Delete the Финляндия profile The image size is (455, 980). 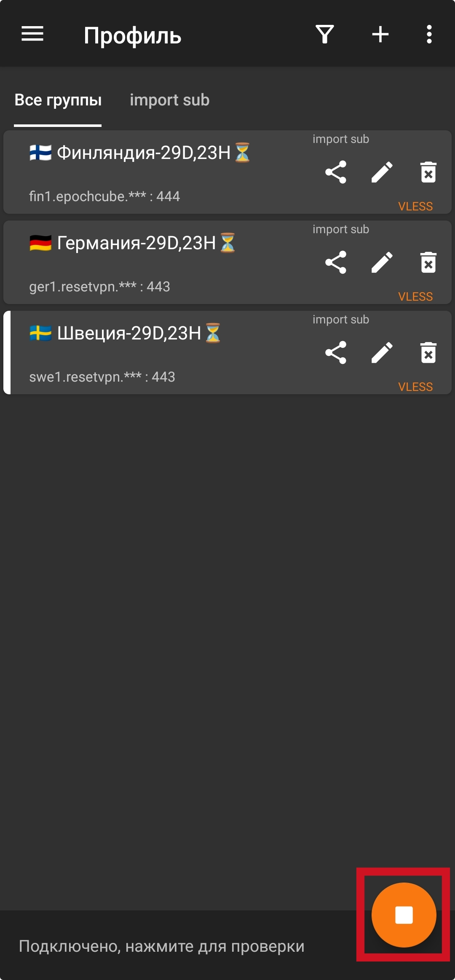tap(428, 172)
